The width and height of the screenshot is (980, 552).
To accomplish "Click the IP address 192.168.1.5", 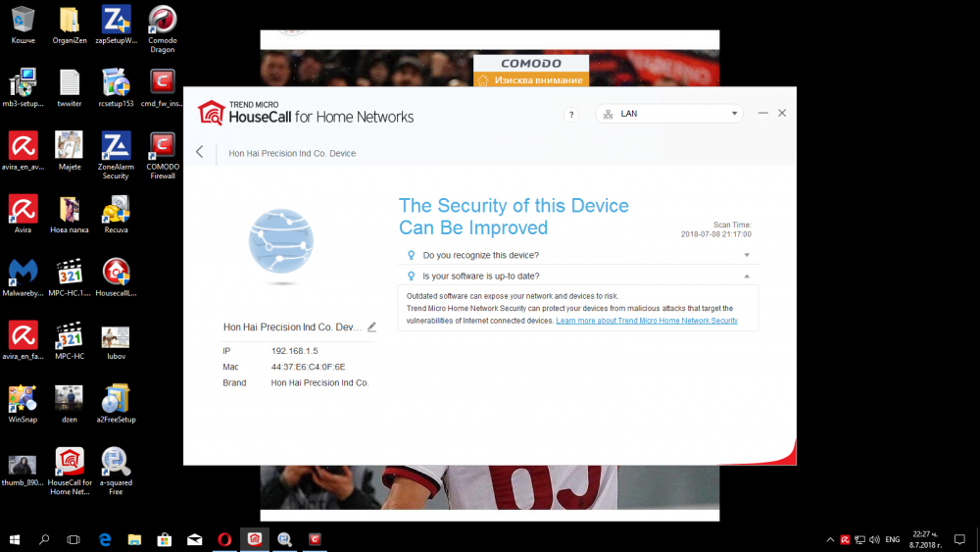I will click(x=294, y=351).
